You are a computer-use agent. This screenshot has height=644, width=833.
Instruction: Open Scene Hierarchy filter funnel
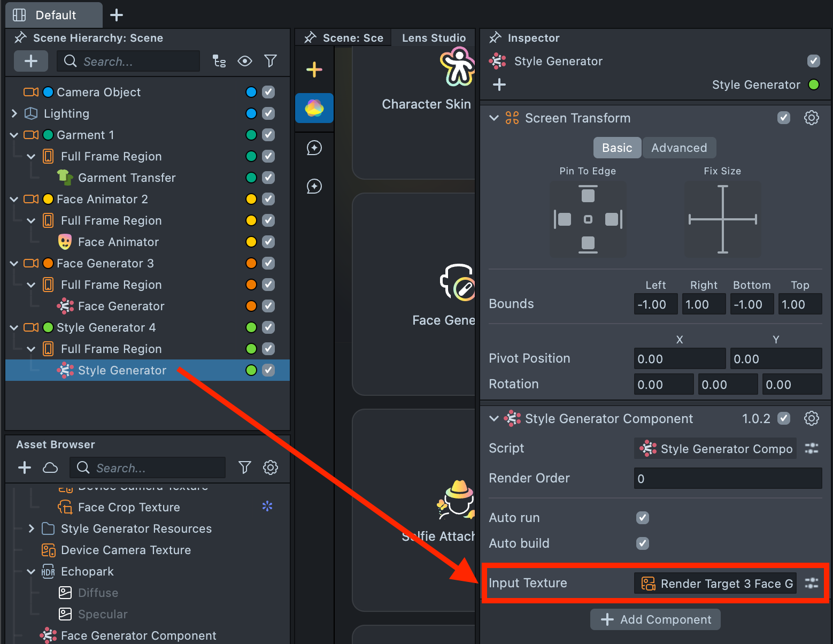271,61
